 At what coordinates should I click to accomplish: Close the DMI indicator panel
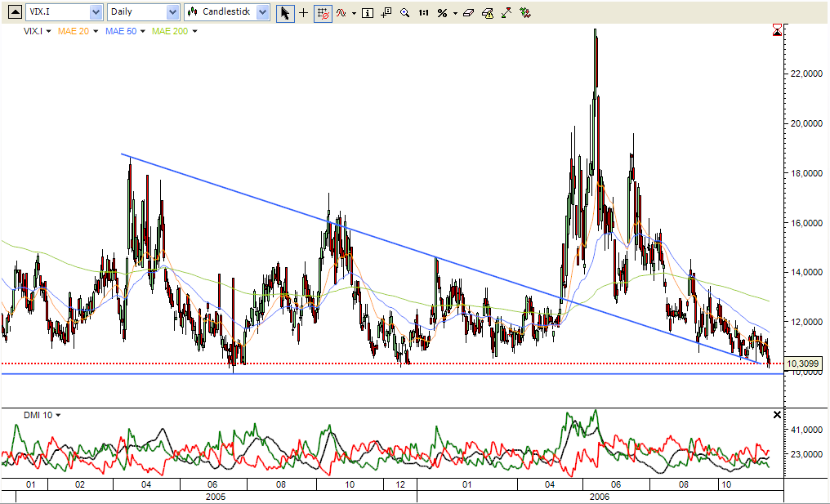(x=776, y=415)
